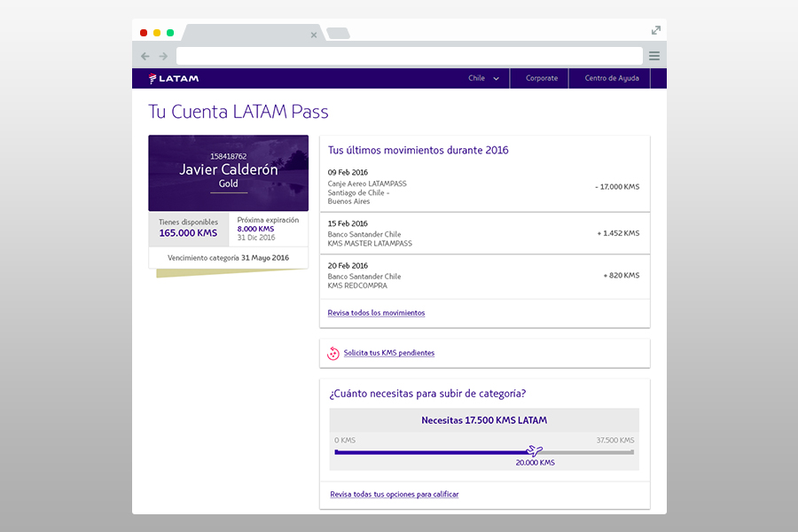Click the browser back arrow

click(145, 56)
